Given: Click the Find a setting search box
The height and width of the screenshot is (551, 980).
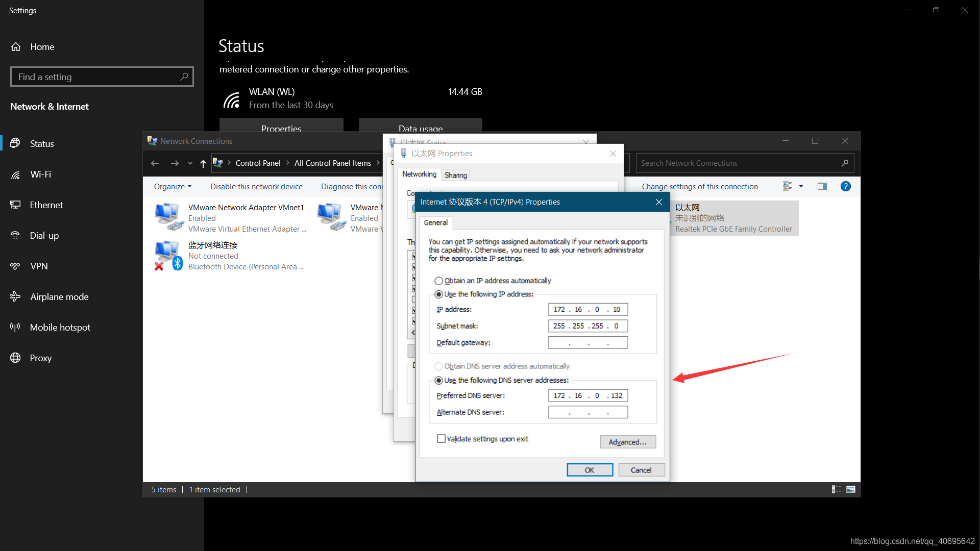Looking at the screenshot, I should click(102, 77).
